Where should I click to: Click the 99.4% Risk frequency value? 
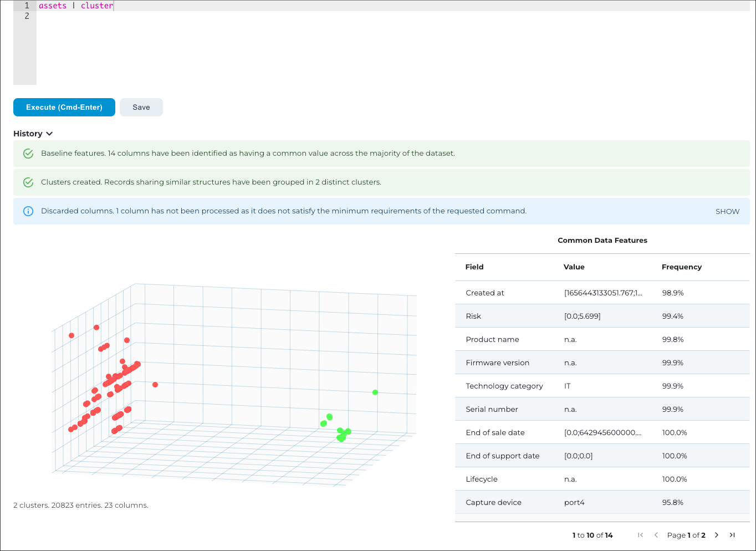point(673,317)
